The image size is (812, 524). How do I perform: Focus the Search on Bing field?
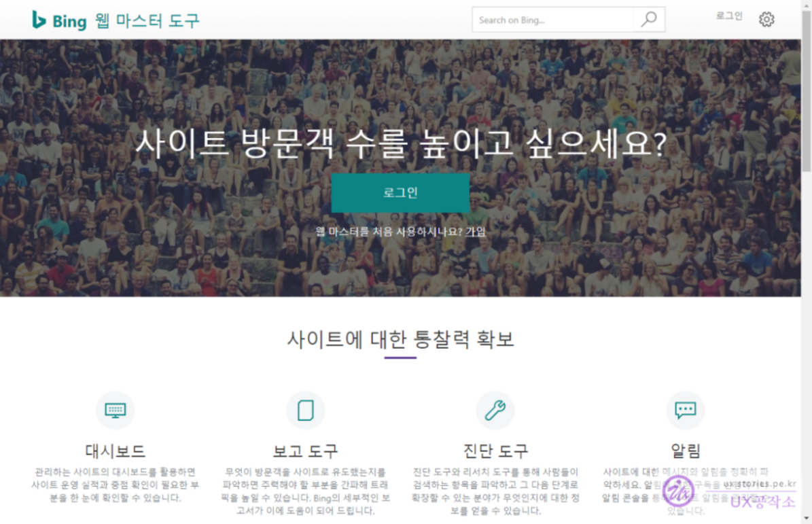pyautogui.click(x=552, y=20)
